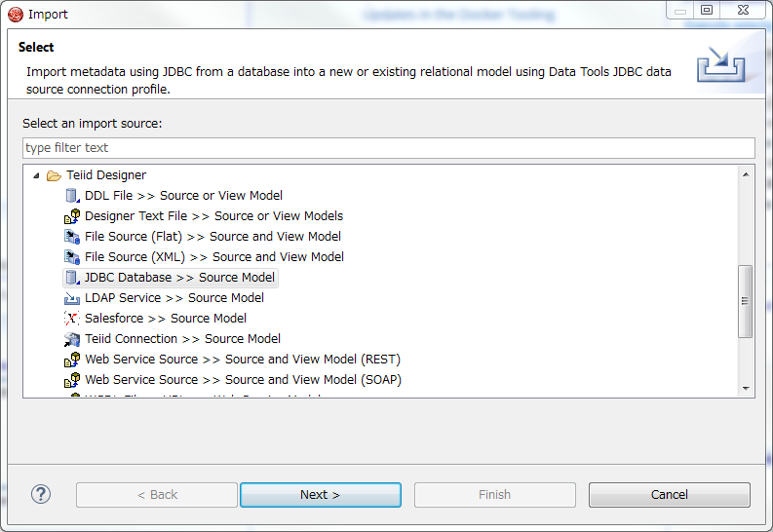Click the Cancel button

tap(669, 495)
